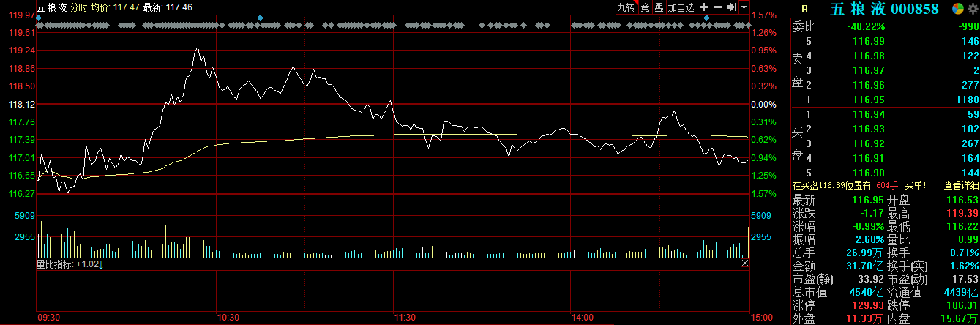
Task: Click the 金额 value 31.70亿
Action: point(866,266)
